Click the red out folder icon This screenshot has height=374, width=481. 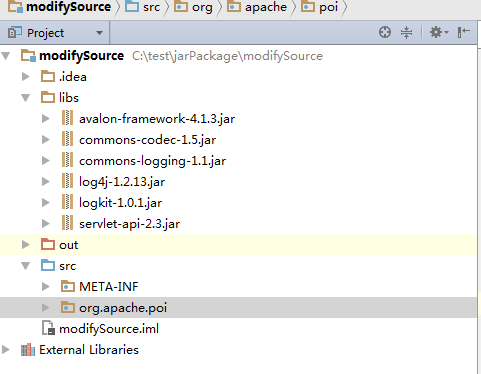(x=48, y=244)
